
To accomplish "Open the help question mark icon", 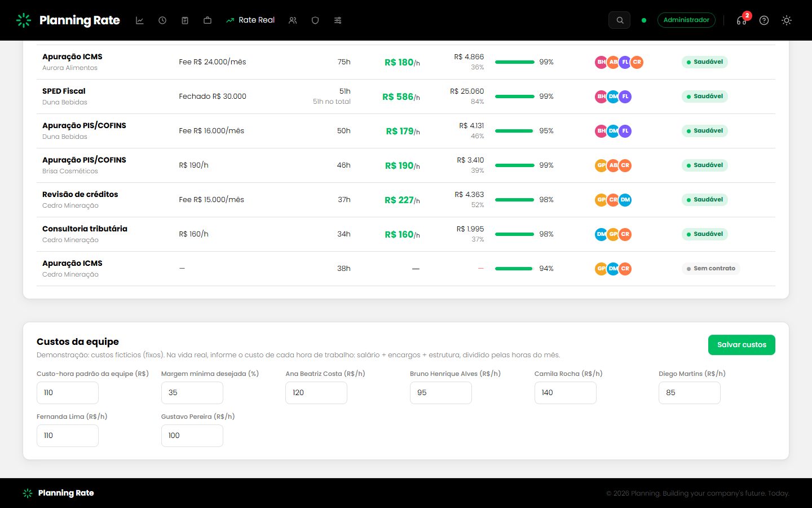I will click(x=764, y=20).
